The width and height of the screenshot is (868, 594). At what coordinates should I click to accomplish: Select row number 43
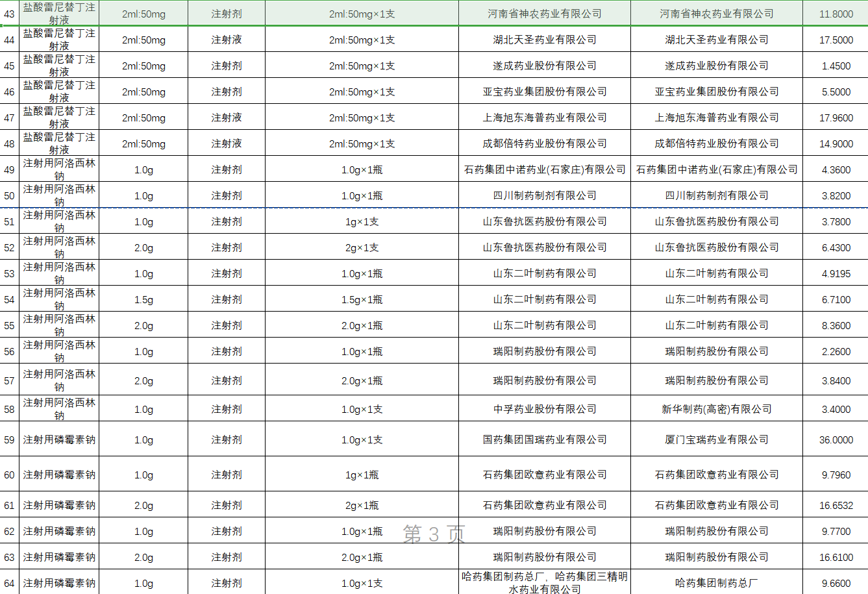9,14
